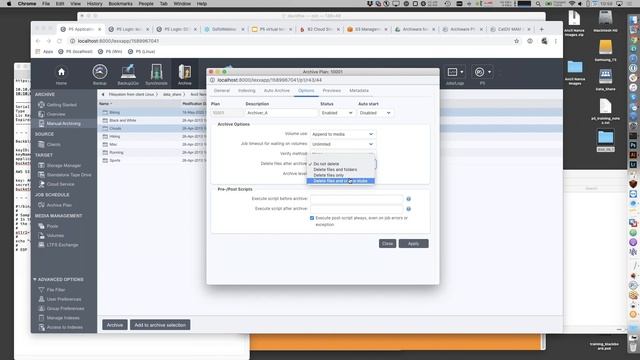Viewport: 640px width, 360px height.
Task: Choose the highlighted last delete option
Action: [340, 181]
